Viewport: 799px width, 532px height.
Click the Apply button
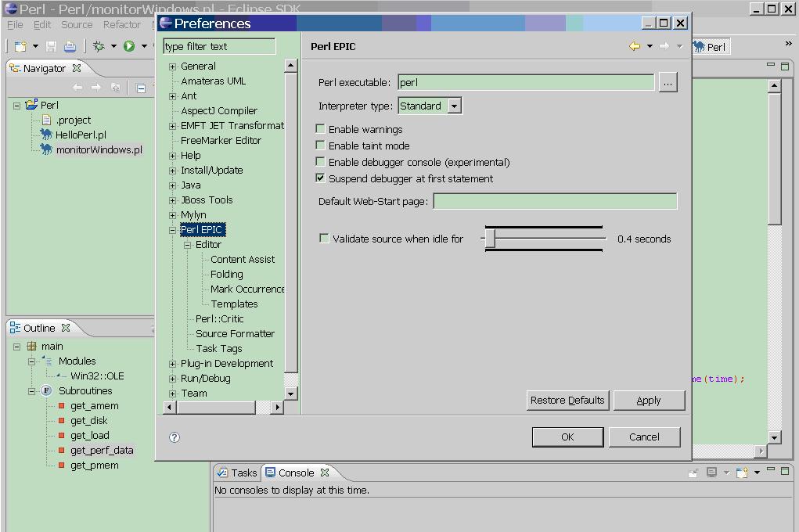649,401
